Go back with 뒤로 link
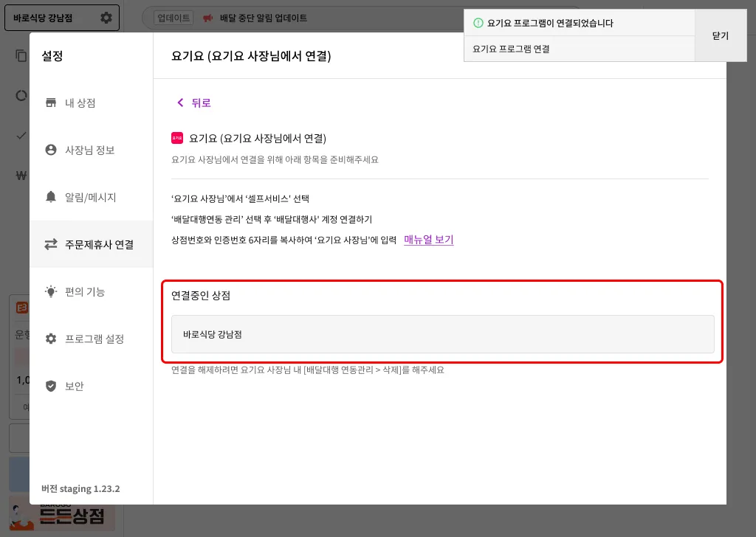Screen dimensions: 756x537 (x=194, y=103)
